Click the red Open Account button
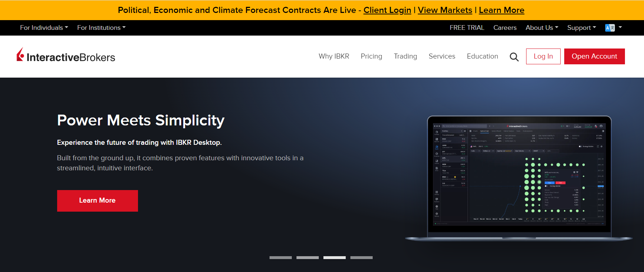This screenshot has width=644, height=272. pos(594,56)
